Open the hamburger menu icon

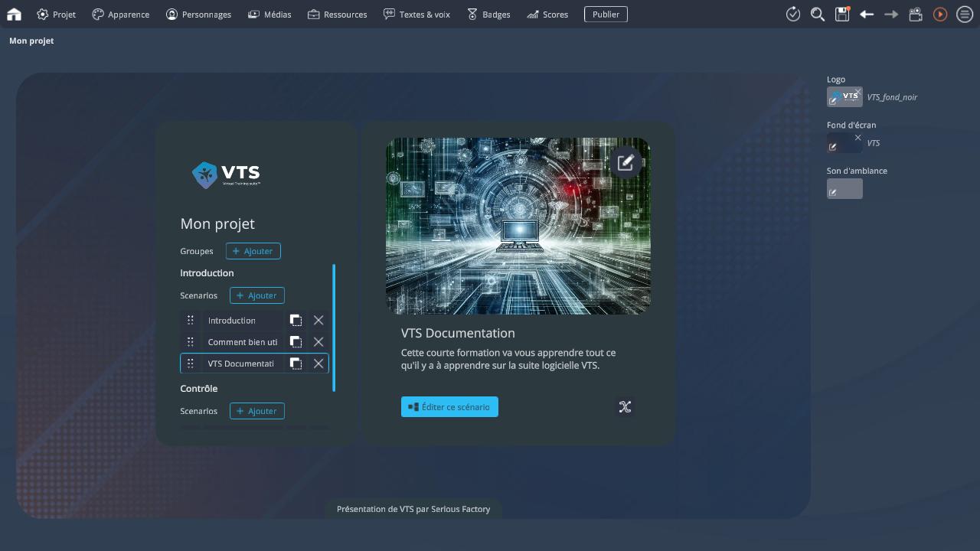click(965, 14)
